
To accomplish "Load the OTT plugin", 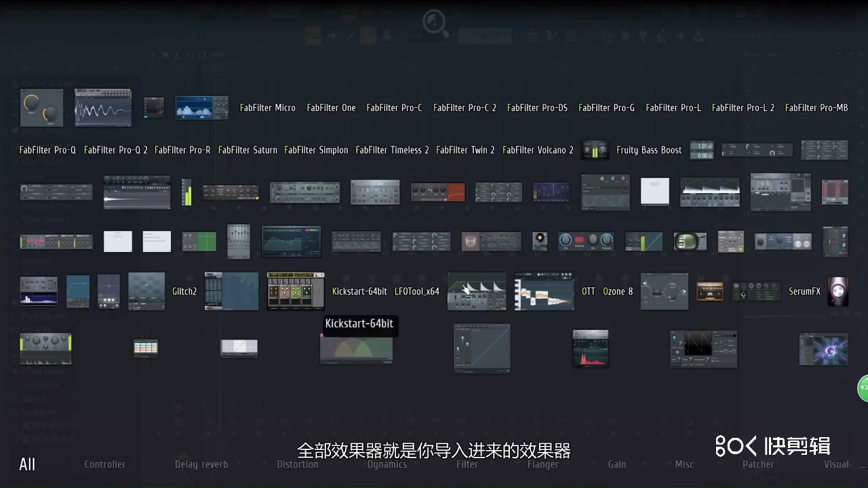I will click(589, 291).
